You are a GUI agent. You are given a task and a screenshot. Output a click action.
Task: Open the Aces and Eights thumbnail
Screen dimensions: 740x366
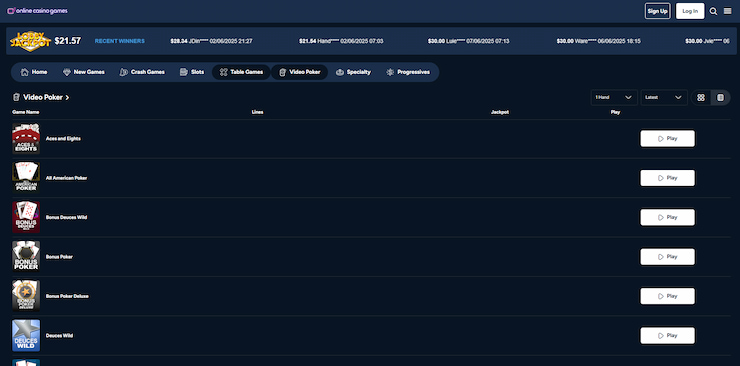[x=26, y=139]
